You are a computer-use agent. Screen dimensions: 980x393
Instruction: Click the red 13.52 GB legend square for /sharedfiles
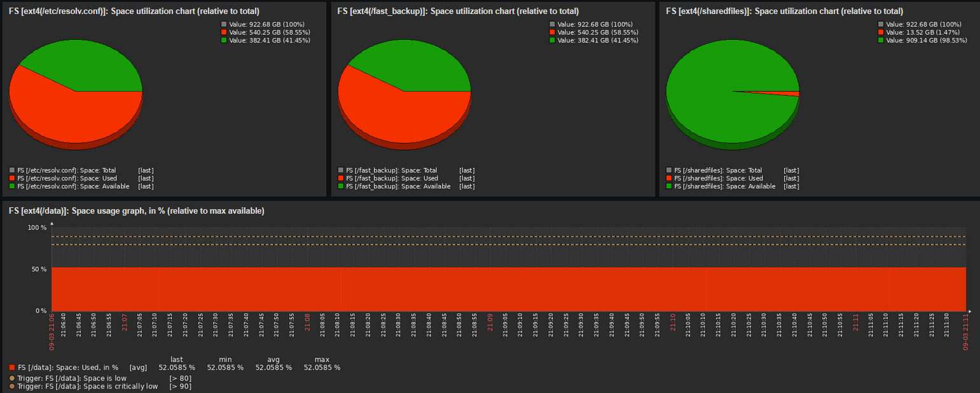[881, 32]
